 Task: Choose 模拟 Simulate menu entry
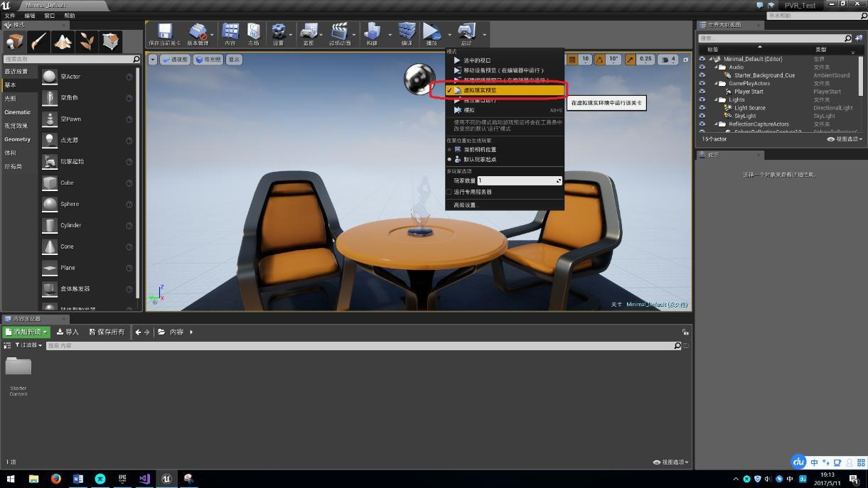505,110
